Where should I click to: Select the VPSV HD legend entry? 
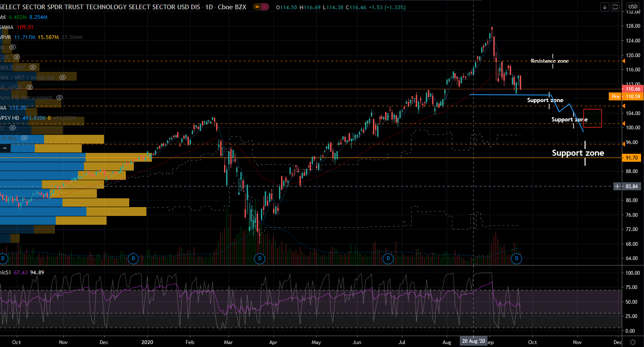[x=10, y=118]
